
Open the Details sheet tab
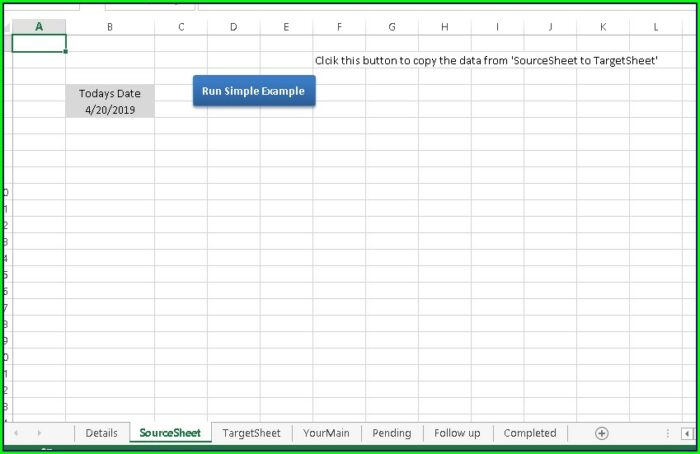[101, 433]
